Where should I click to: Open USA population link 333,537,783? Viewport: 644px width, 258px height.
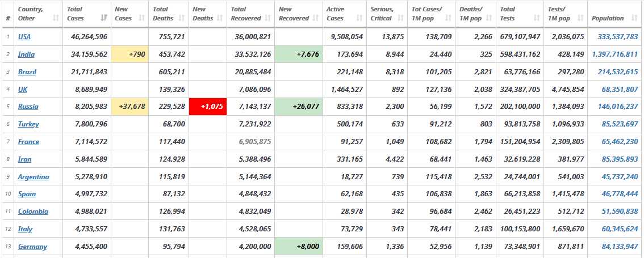pyautogui.click(x=618, y=36)
